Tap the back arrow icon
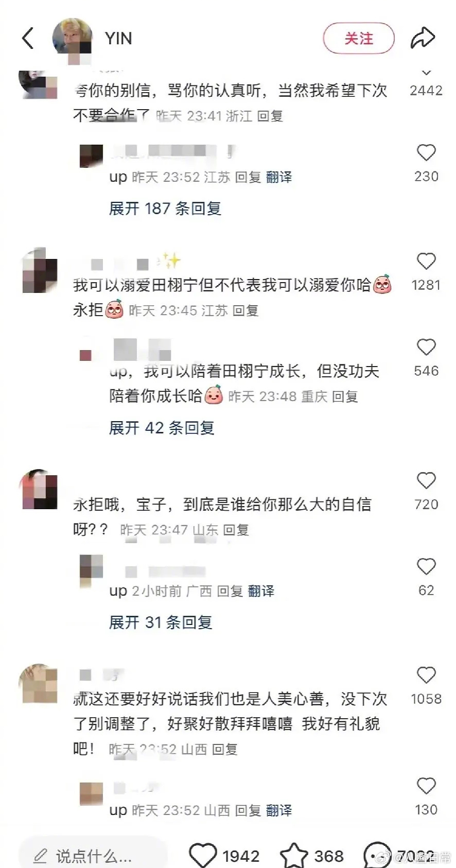The height and width of the screenshot is (868, 456). coord(28,39)
